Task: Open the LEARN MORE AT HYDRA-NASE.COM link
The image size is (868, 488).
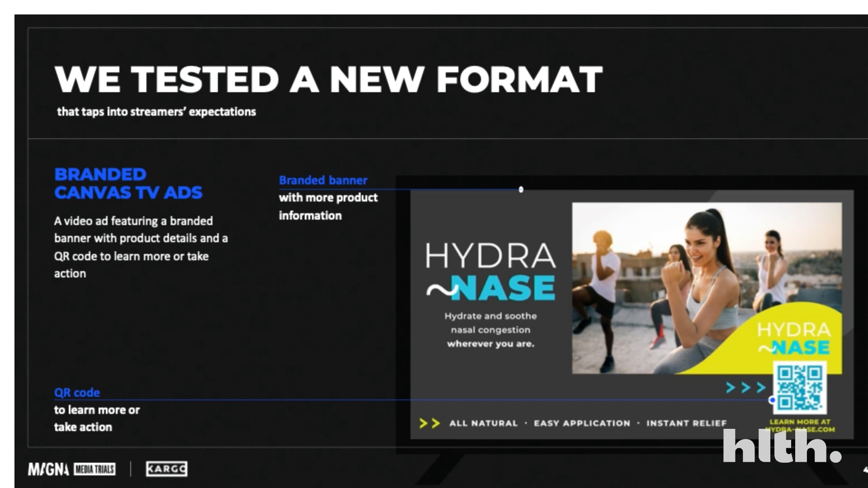Action: click(800, 425)
